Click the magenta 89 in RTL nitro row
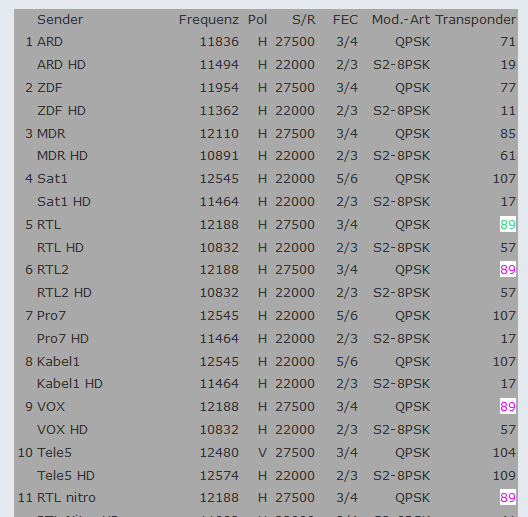This screenshot has height=517, width=528. 508,497
